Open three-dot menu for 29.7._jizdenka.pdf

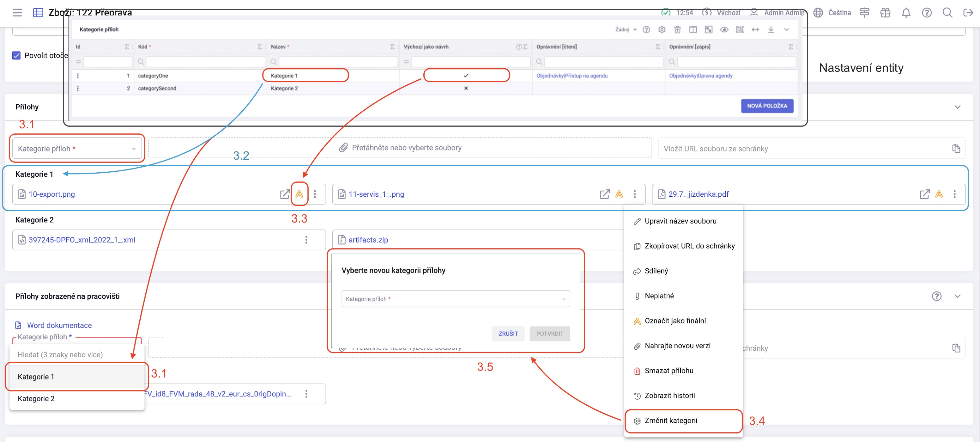[x=954, y=194]
